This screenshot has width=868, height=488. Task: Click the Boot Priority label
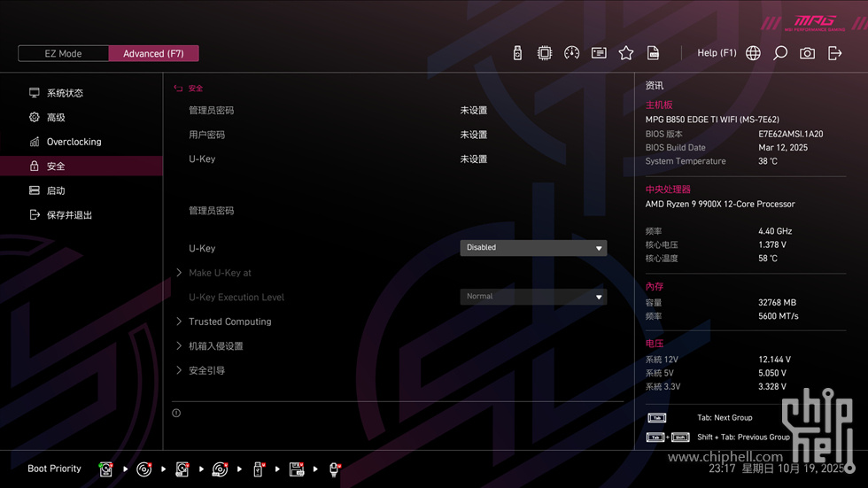[54, 469]
